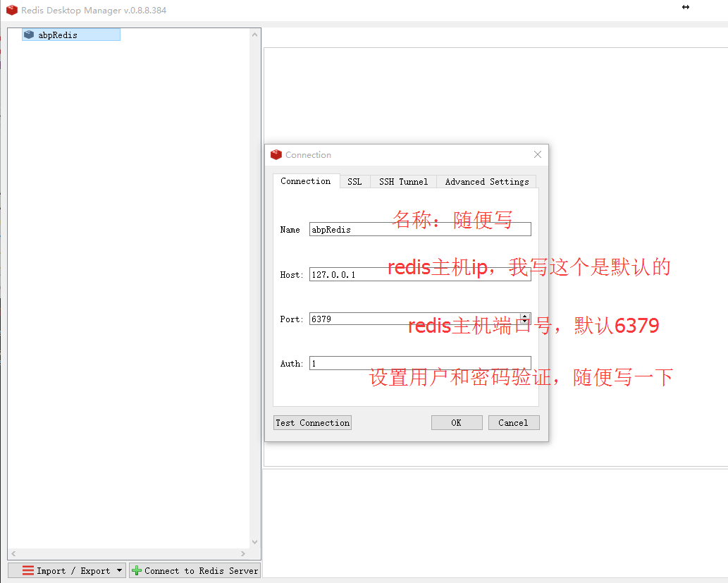Open the SSH Tunnel tab

(403, 182)
